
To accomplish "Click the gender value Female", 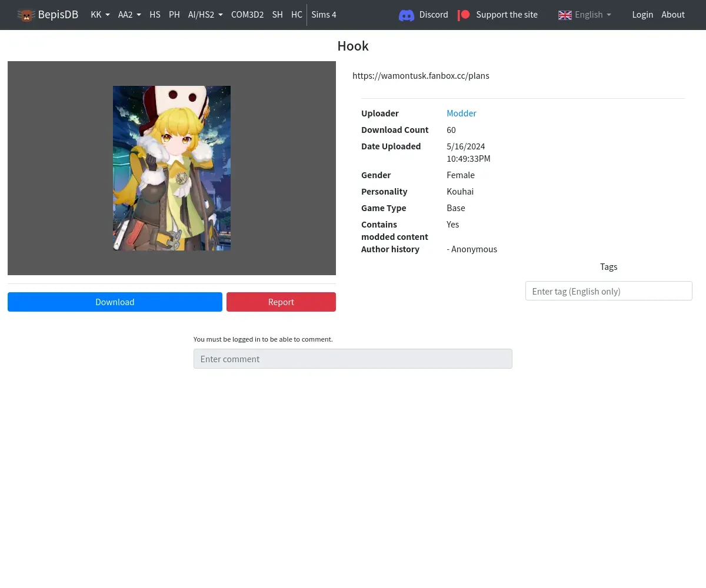I will (461, 175).
